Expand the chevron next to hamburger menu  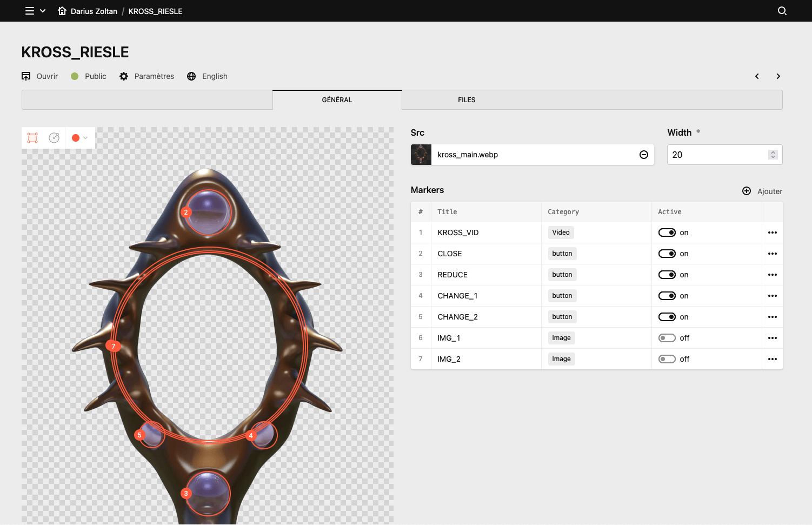(x=43, y=11)
